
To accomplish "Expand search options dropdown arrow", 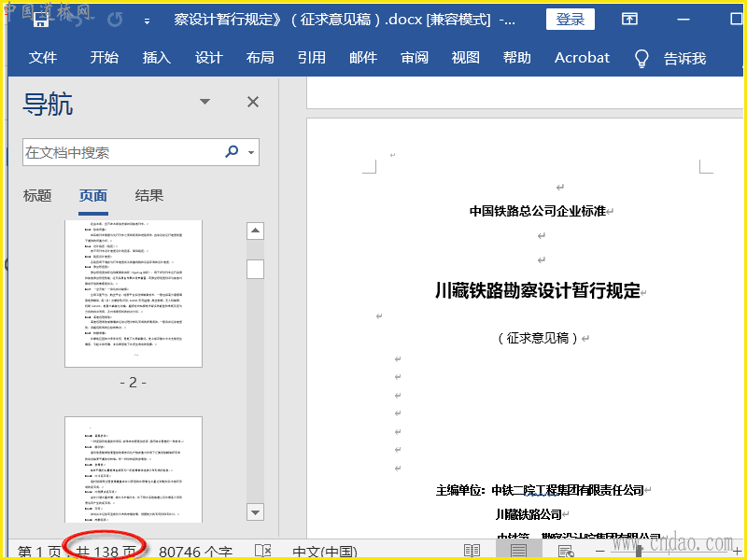I will point(251,153).
